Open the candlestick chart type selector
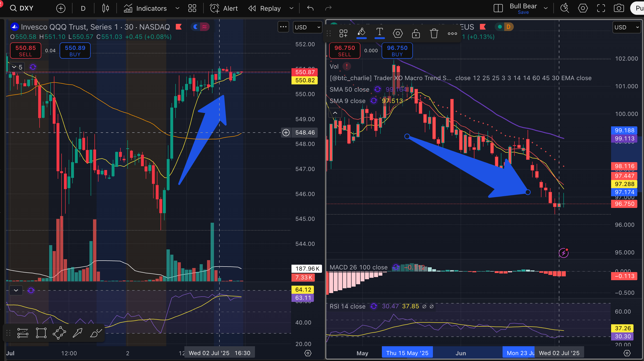Viewport: 644px width, 361px height. point(105,8)
